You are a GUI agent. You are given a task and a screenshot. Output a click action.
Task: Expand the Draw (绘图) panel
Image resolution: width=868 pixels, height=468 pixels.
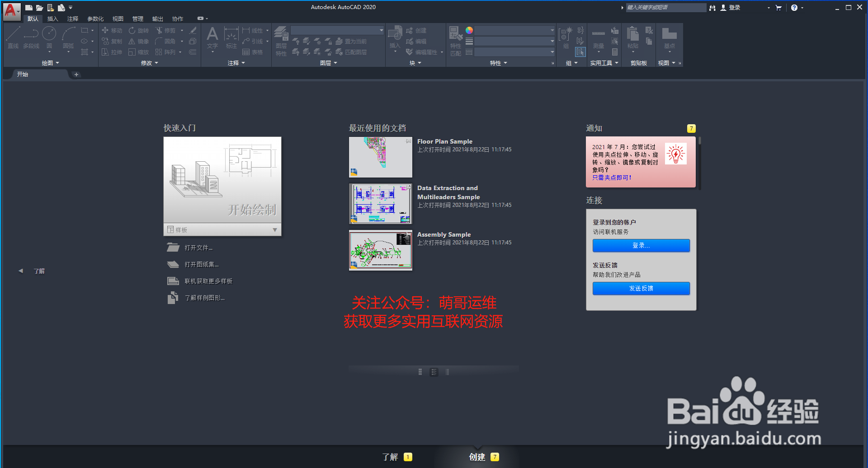click(x=50, y=63)
